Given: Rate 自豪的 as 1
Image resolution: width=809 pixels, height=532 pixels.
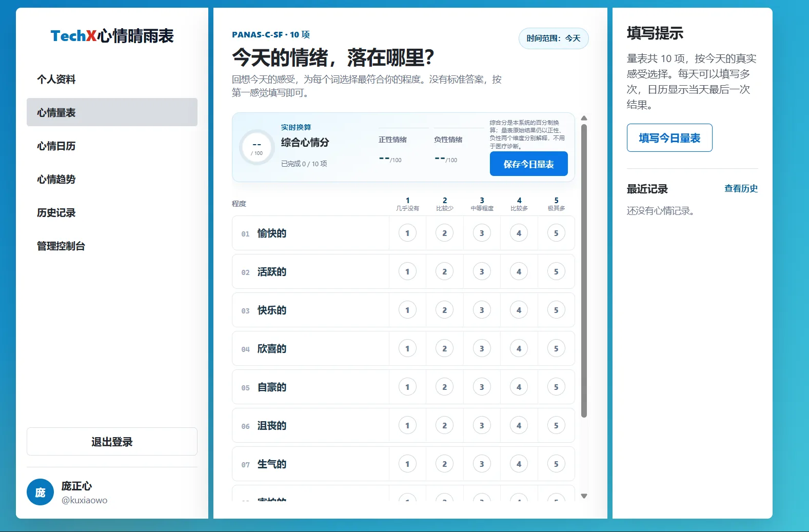Looking at the screenshot, I should 407,387.
